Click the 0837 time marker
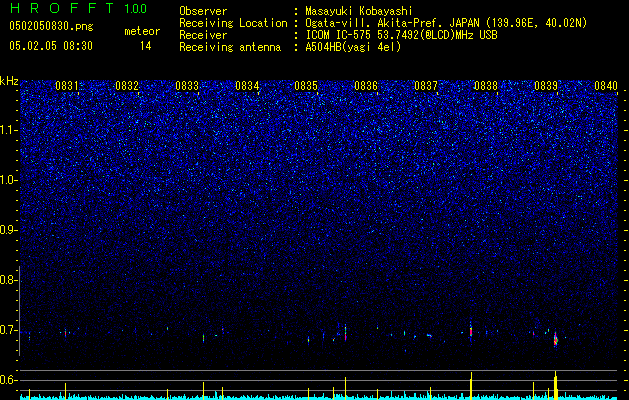Viewport: 629px width, 400px height. pos(426,86)
